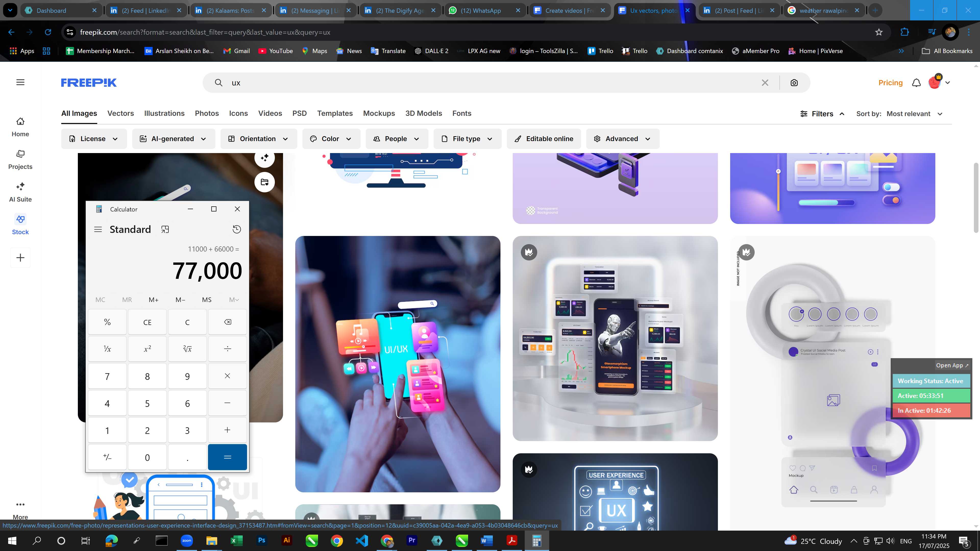Expand Color filter dropdown
The width and height of the screenshot is (980, 551).
[x=331, y=139]
